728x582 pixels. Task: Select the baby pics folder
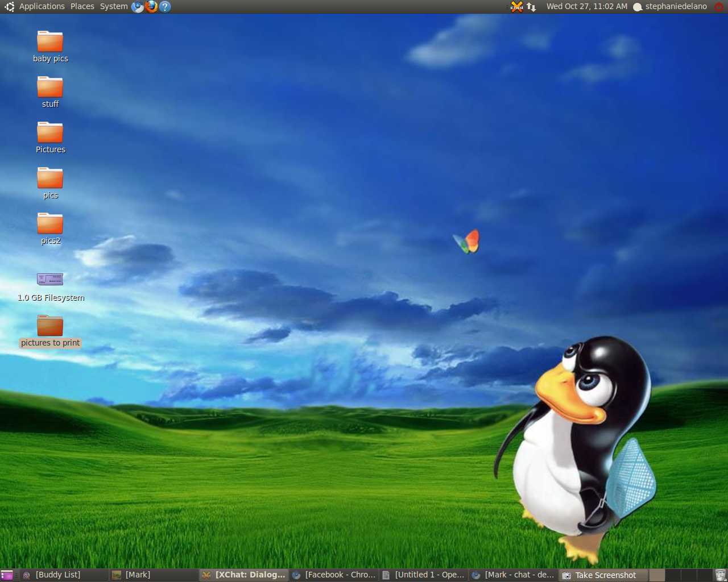tap(50, 42)
